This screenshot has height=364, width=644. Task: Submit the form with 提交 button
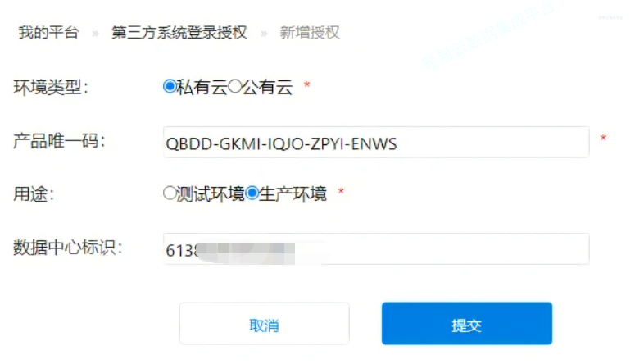[x=467, y=324]
